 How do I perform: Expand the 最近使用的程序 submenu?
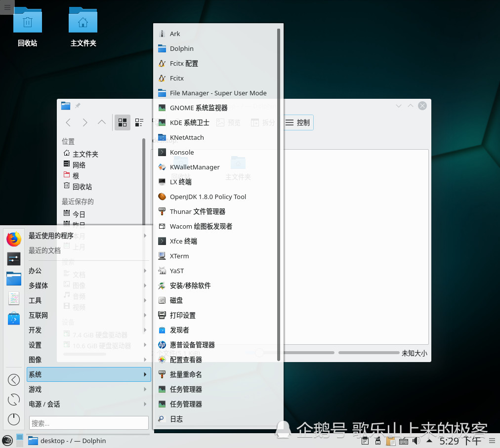(x=88, y=236)
